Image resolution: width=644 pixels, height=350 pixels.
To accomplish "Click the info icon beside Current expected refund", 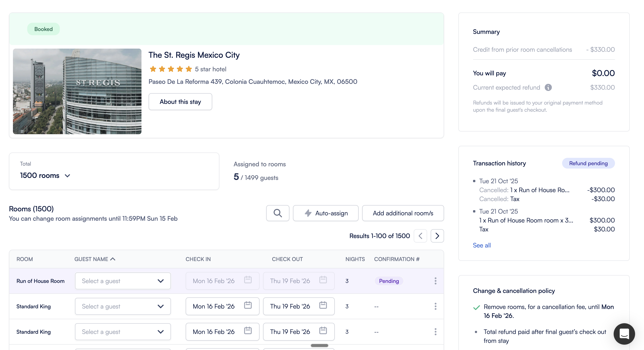I will pyautogui.click(x=548, y=87).
